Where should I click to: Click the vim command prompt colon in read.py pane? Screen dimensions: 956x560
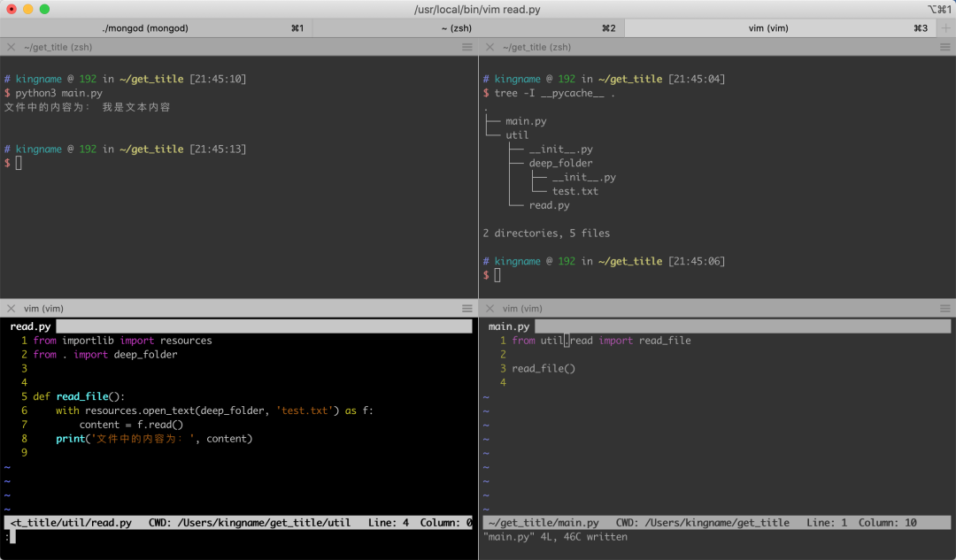tap(7, 537)
